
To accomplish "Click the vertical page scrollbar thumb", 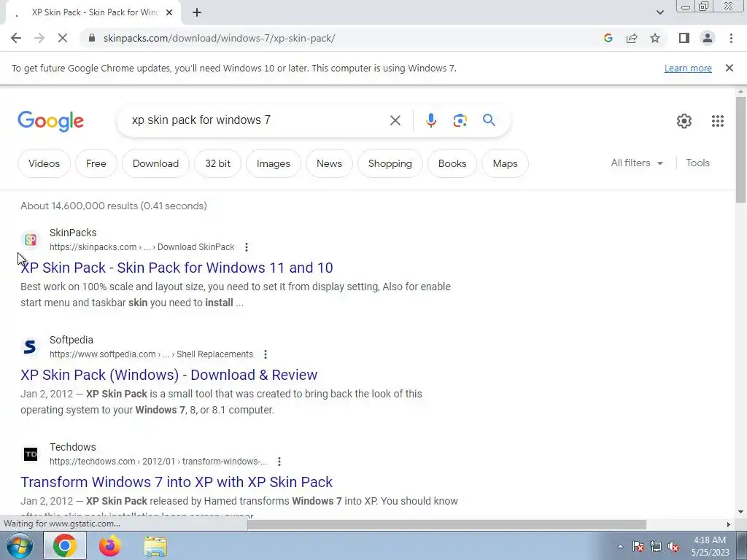I will 740,149.
